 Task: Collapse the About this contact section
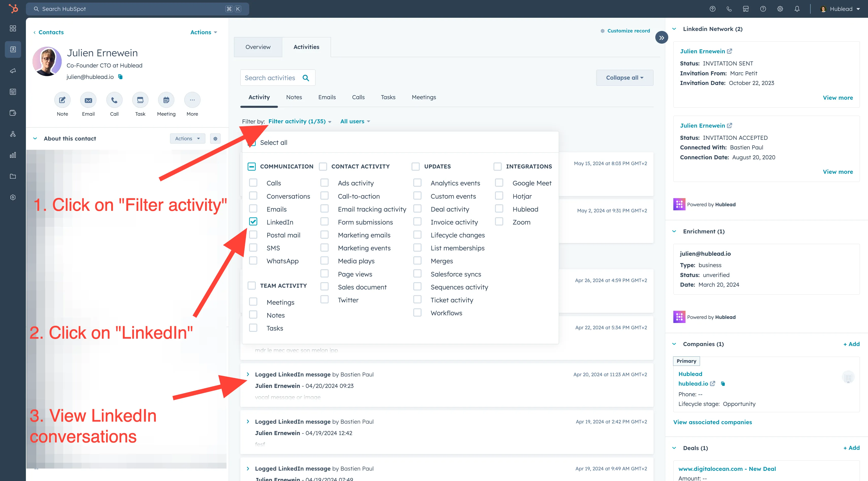point(35,139)
